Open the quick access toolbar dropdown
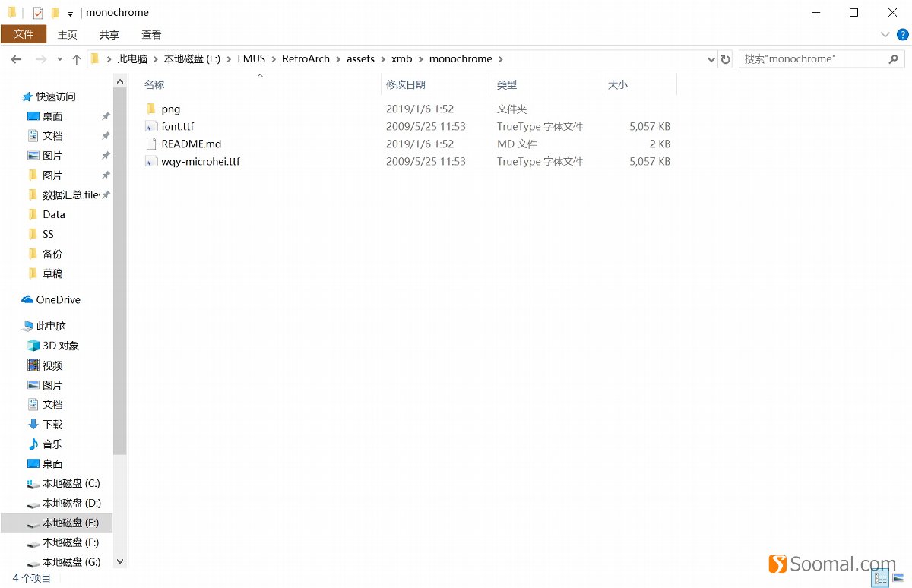This screenshot has width=912, height=588. point(70,14)
